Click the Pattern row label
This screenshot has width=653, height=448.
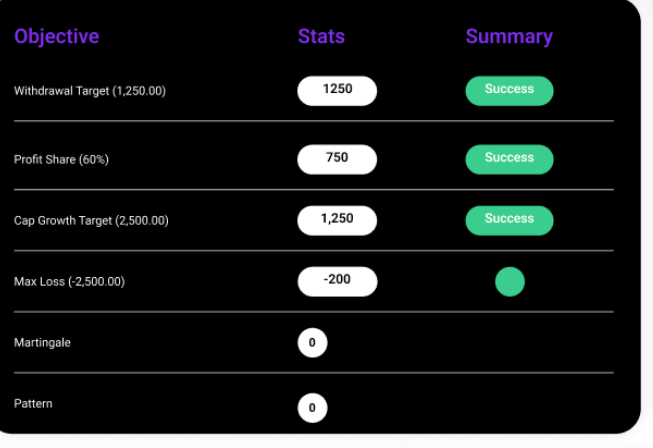[x=33, y=403]
